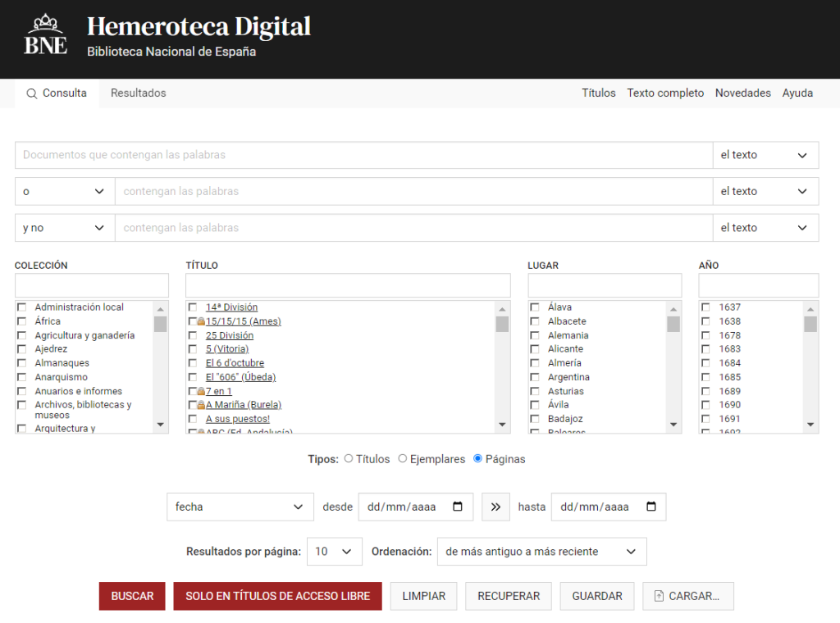Click down arrow of Título list scrollbar

502,425
